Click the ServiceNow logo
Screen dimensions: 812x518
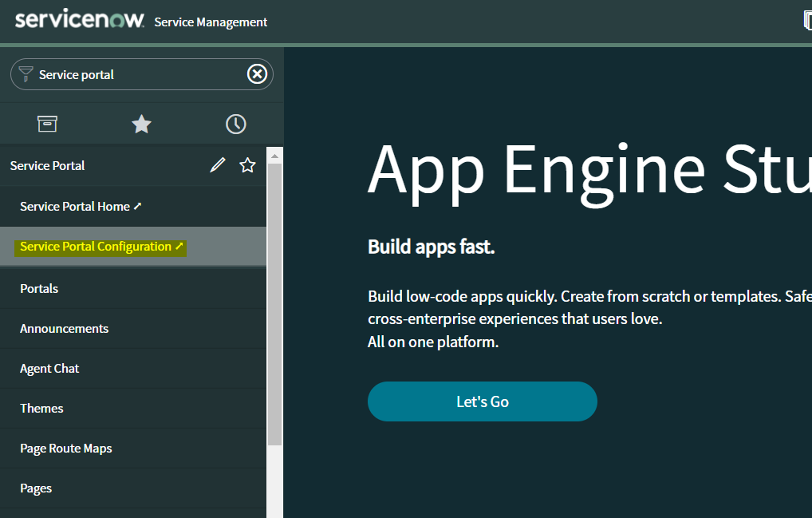pos(77,19)
